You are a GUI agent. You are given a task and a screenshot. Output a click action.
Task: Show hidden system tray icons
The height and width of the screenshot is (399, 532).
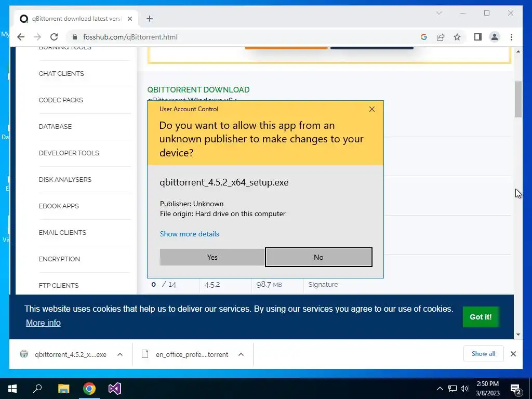440,389
